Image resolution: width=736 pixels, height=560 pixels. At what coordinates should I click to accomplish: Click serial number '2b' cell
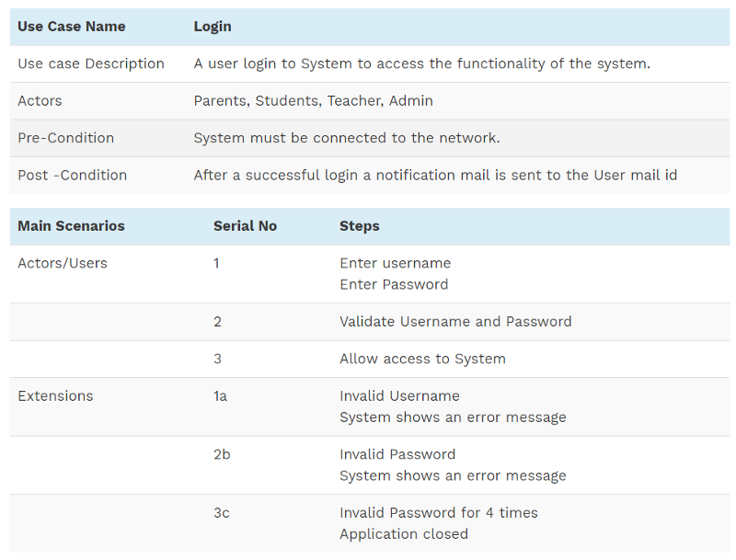click(x=222, y=454)
